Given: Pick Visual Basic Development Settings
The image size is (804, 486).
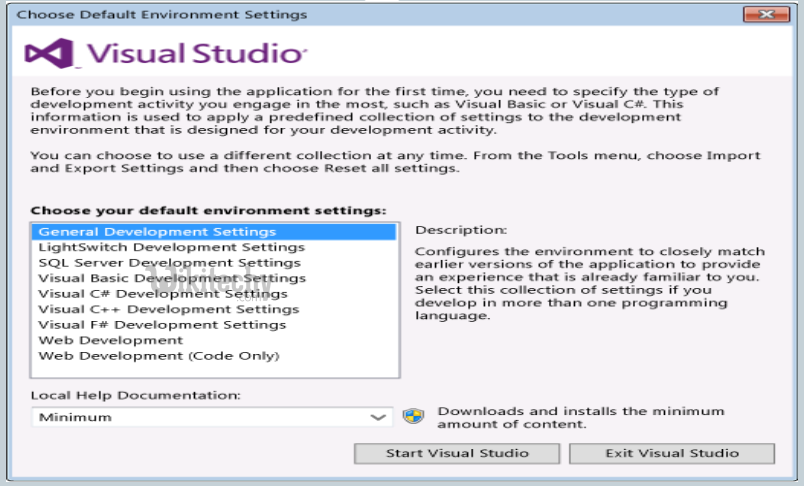Looking at the screenshot, I should 214,278.
